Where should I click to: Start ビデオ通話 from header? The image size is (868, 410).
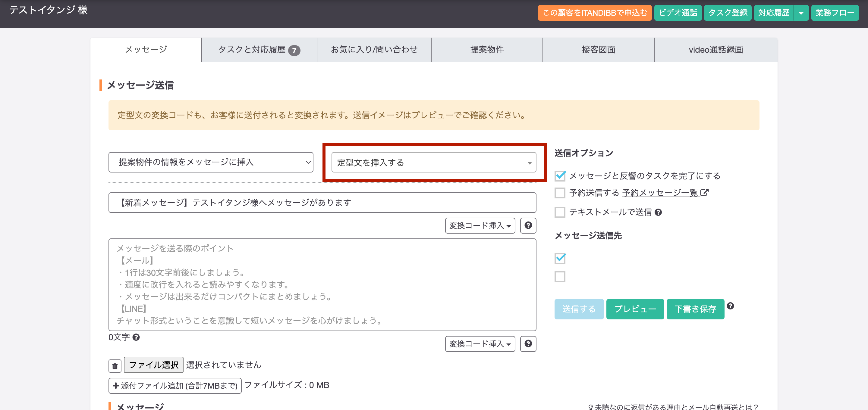[x=678, y=13]
